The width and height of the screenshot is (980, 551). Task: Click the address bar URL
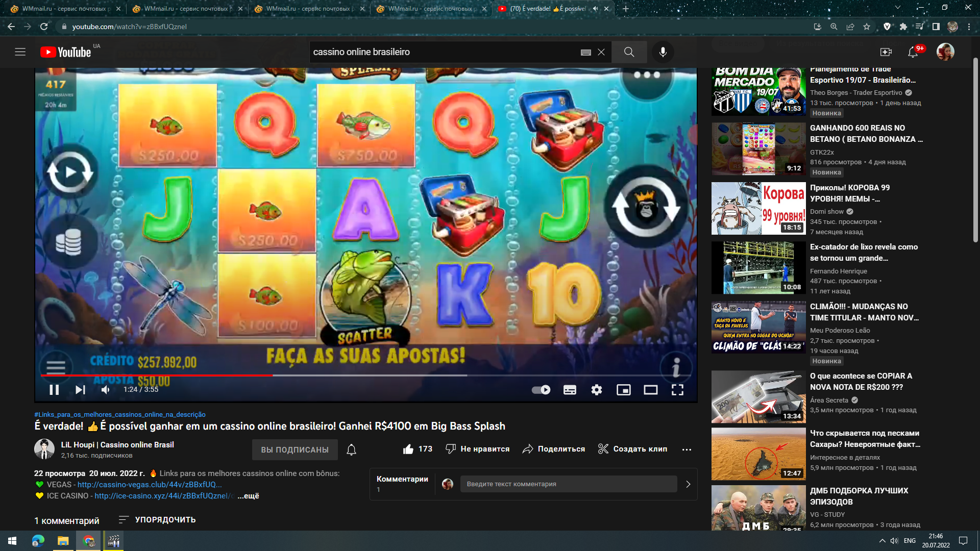click(x=130, y=27)
